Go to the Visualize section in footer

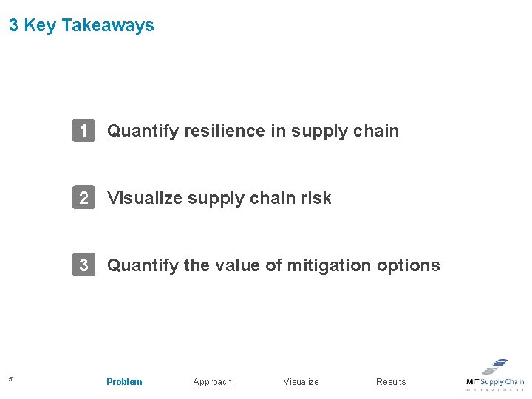(x=301, y=382)
